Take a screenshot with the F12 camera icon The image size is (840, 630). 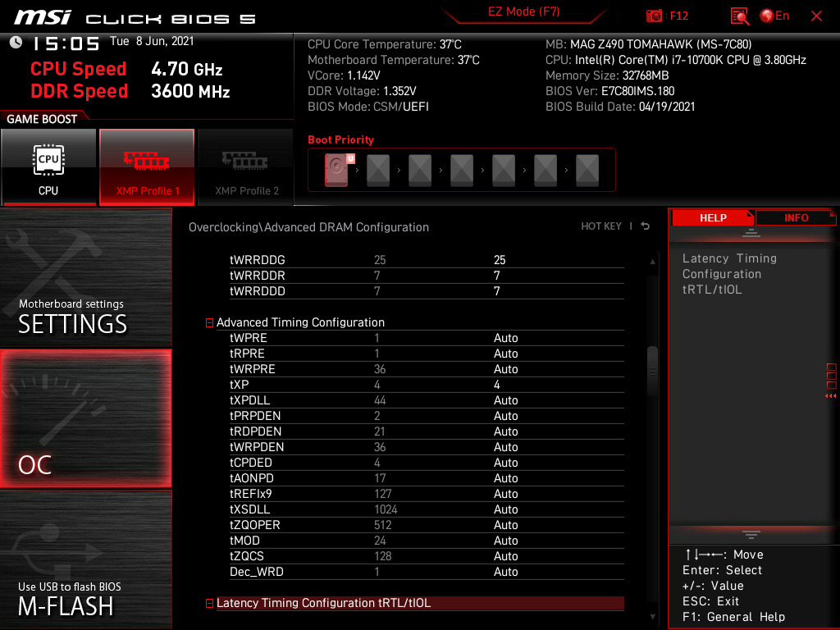coord(654,16)
